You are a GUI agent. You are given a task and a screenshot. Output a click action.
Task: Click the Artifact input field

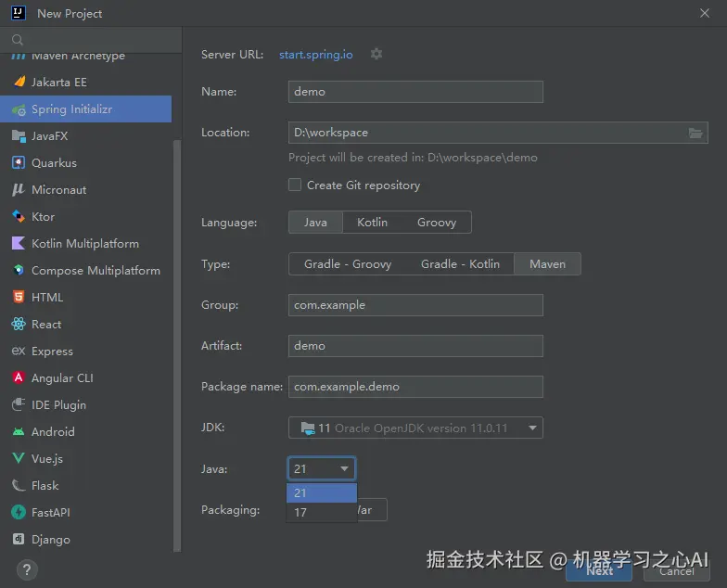[x=415, y=346]
